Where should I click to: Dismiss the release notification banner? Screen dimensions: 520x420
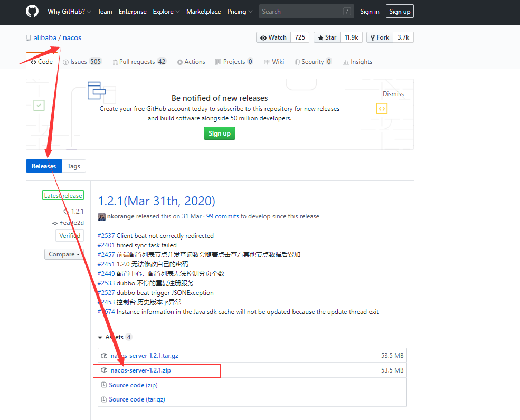[393, 94]
